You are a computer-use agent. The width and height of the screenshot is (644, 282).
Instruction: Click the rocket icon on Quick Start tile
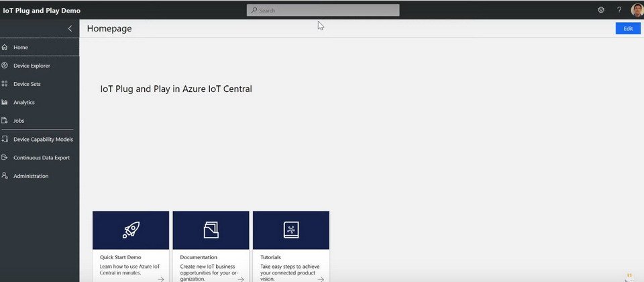click(131, 230)
